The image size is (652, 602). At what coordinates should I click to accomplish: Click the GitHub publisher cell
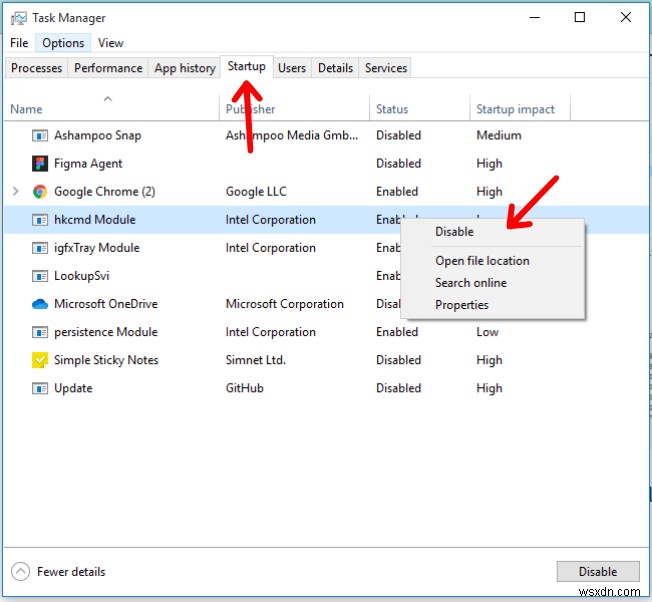[244, 388]
